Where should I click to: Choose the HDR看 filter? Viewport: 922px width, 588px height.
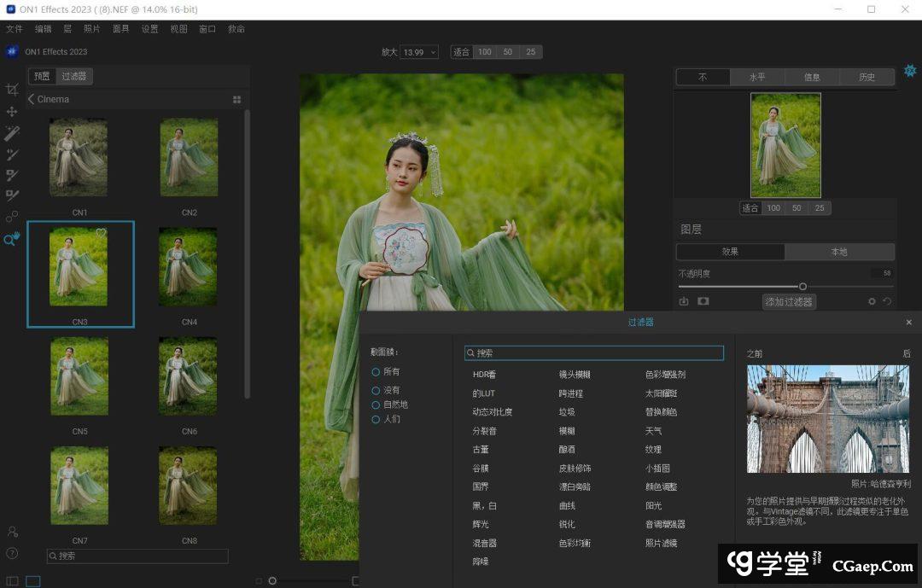(x=484, y=375)
